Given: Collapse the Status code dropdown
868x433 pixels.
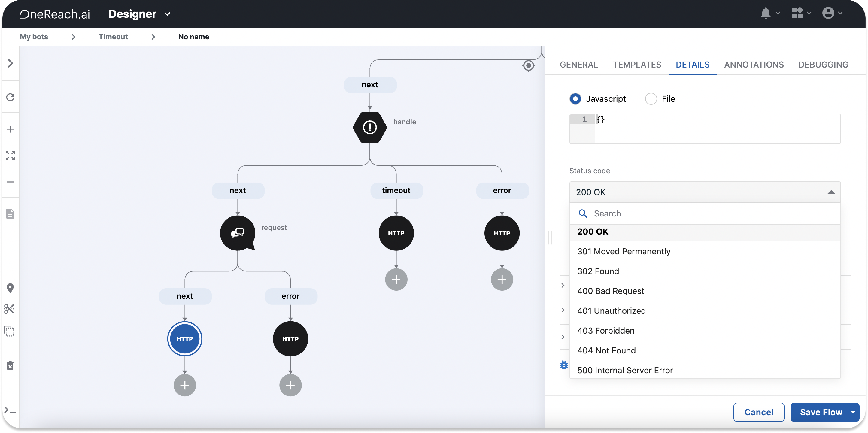Looking at the screenshot, I should click(831, 192).
